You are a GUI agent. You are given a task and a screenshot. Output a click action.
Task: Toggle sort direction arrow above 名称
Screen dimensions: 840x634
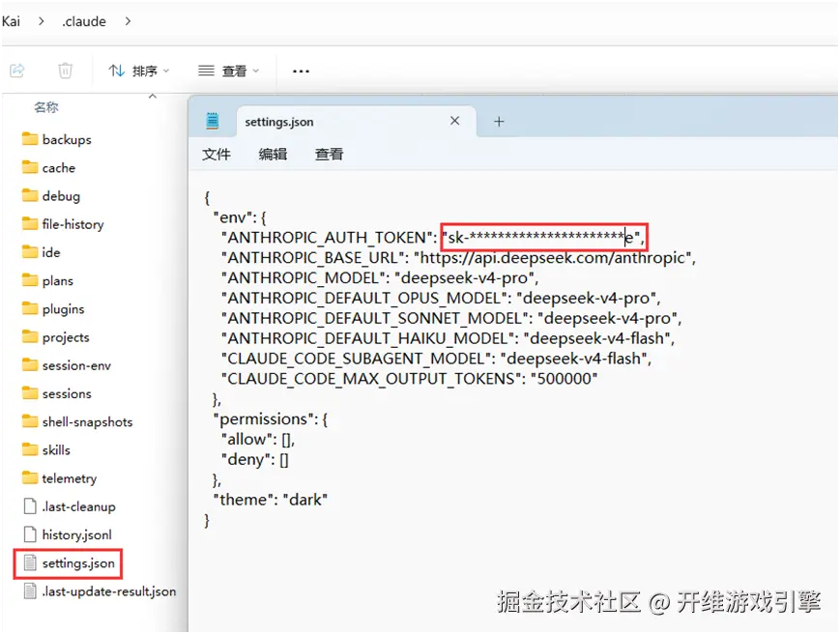point(153,97)
